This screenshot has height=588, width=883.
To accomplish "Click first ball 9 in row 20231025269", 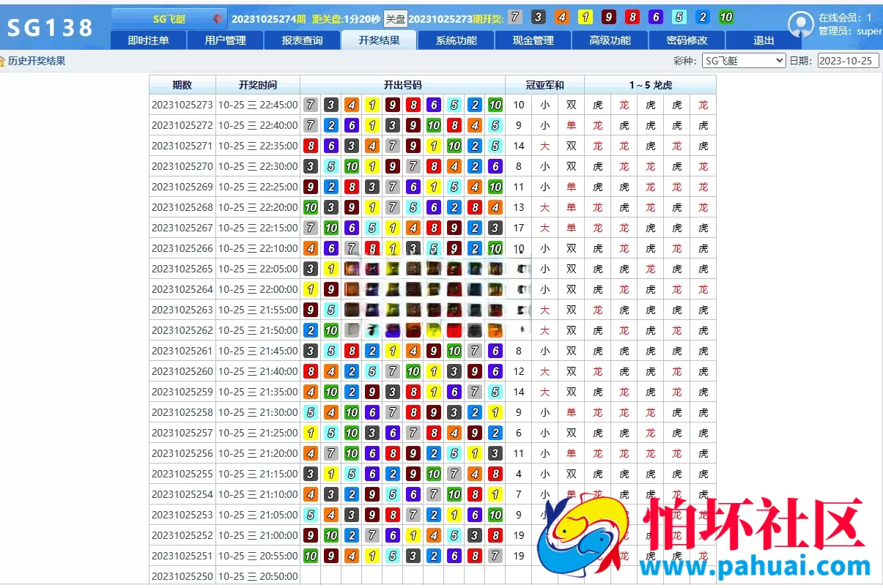I will pos(311,187).
